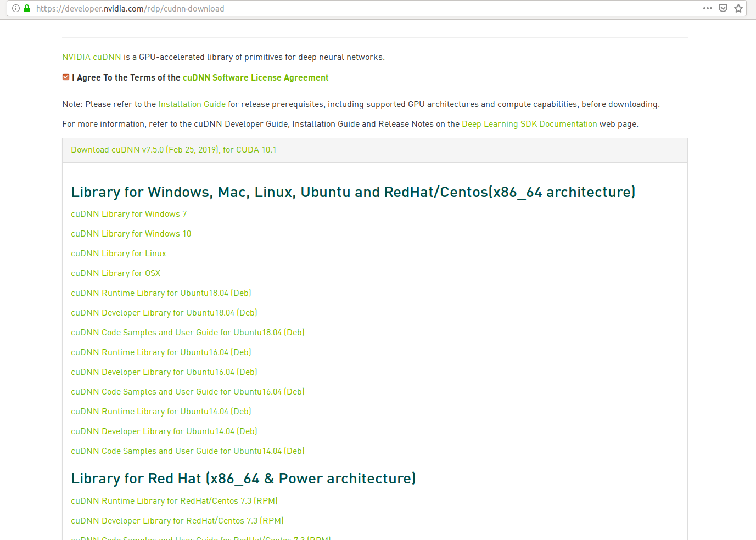
Task: Download cuDNN Library for OSX
Action: pos(115,273)
